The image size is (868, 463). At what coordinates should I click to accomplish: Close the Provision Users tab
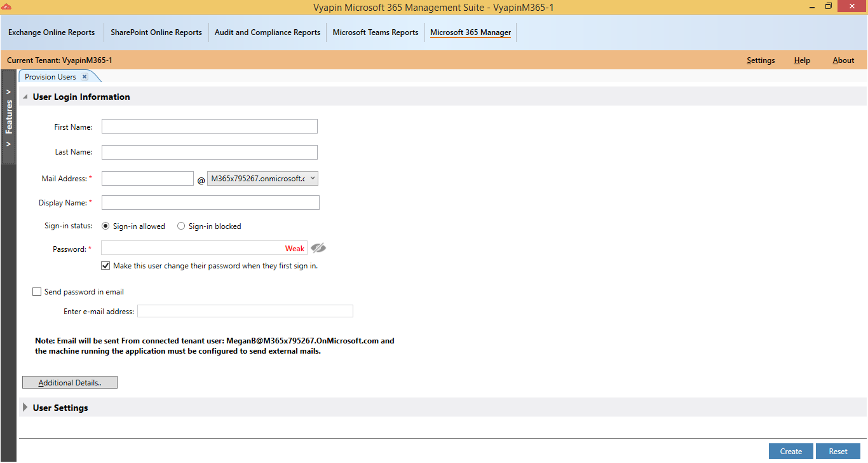(x=85, y=77)
